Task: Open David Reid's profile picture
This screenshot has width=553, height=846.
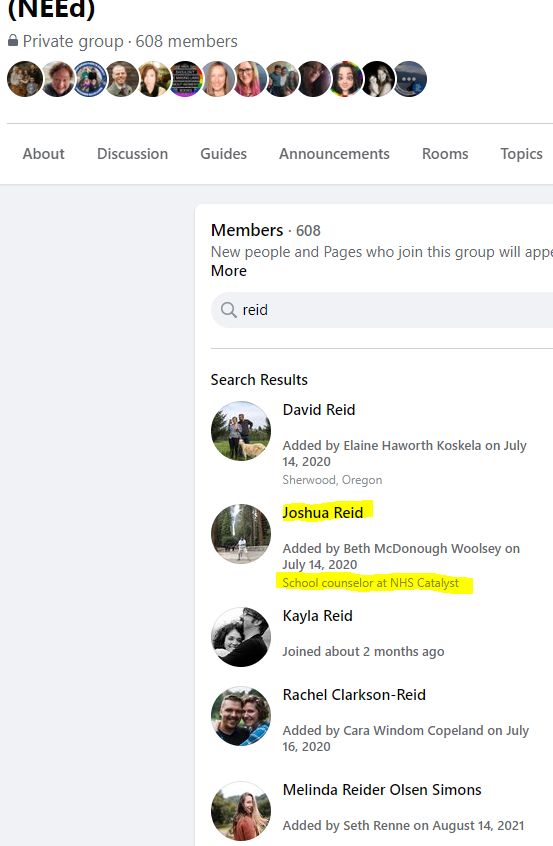Action: click(x=241, y=431)
